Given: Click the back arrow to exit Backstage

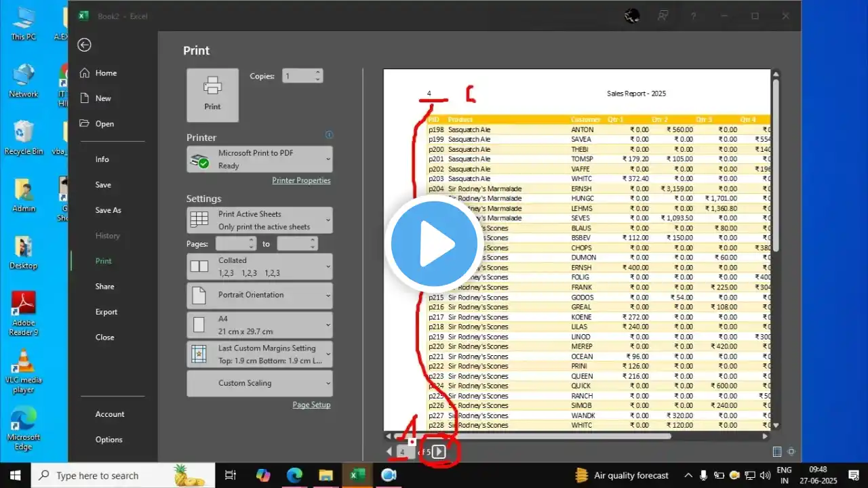Looking at the screenshot, I should point(84,45).
